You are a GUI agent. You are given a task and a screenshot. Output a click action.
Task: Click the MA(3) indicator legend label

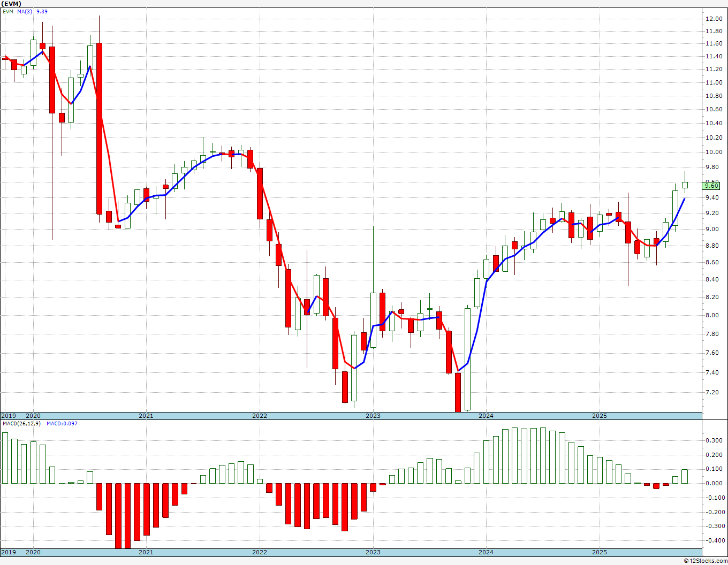click(x=25, y=11)
